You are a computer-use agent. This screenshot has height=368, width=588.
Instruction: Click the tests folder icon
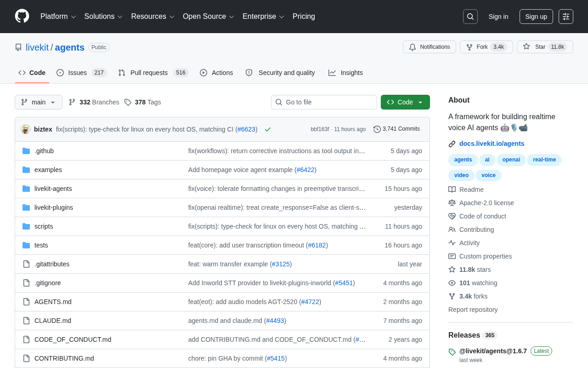[x=26, y=245]
